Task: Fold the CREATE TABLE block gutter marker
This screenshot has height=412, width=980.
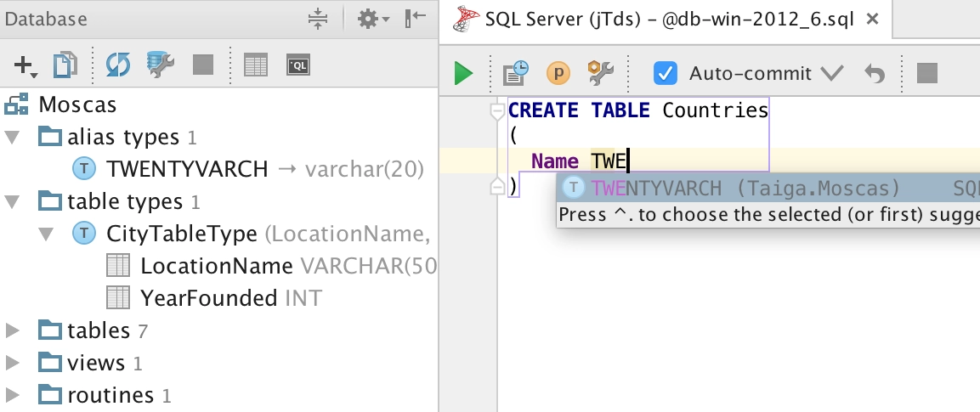Action: [497, 111]
